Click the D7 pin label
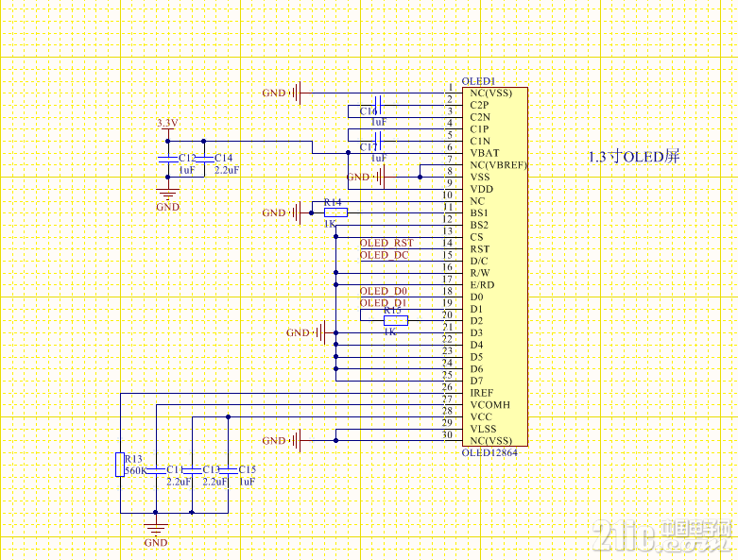 click(476, 381)
